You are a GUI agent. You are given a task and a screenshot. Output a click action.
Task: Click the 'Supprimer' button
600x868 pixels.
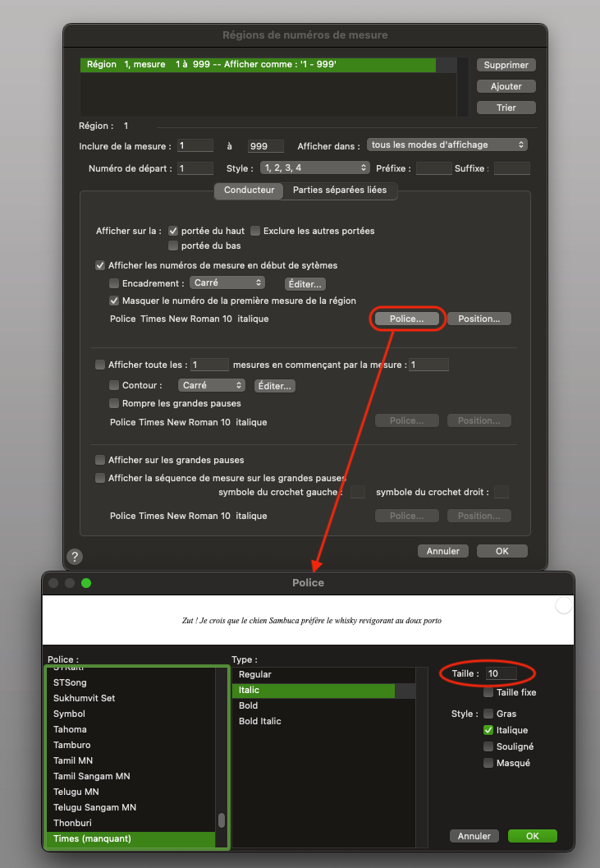click(x=506, y=65)
